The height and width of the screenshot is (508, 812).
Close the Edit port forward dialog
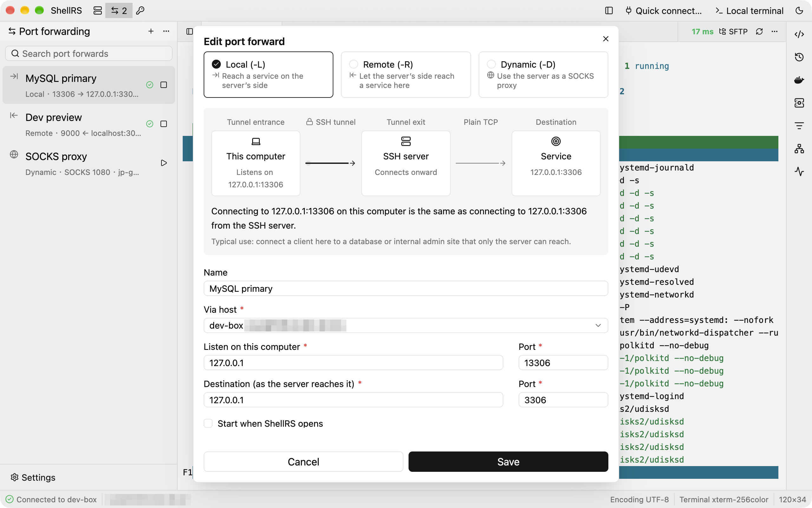point(606,39)
